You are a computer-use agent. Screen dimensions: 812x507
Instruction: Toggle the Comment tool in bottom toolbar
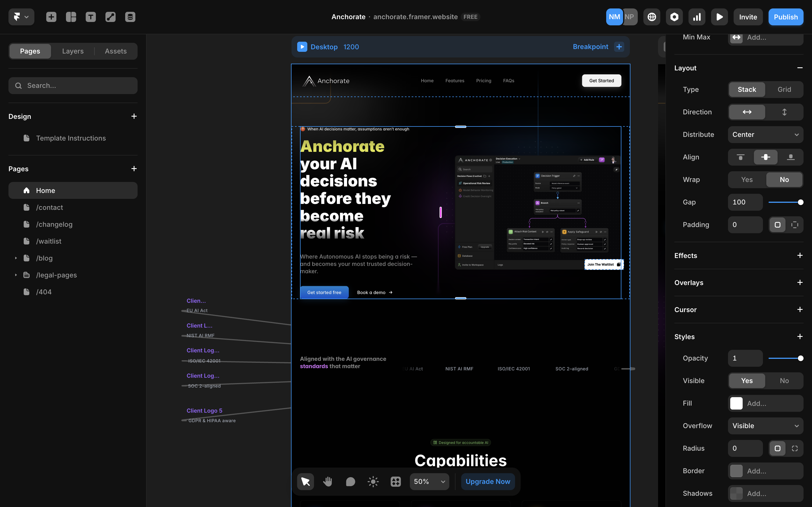[x=350, y=482]
